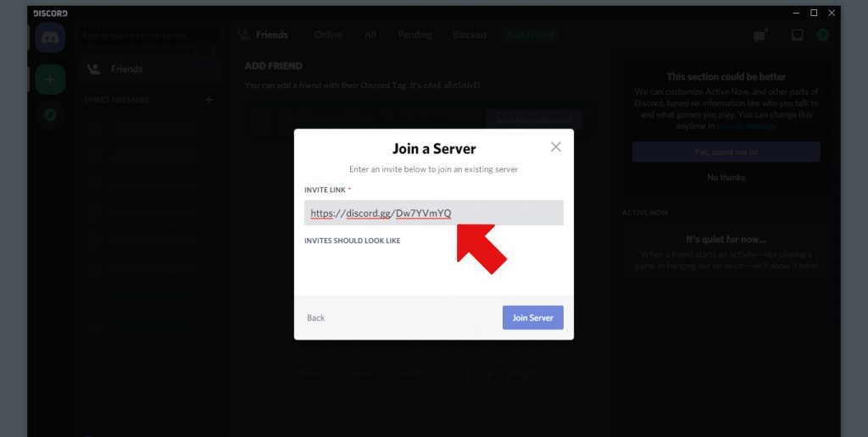Click Yes, count me in! button
868x437 pixels.
(726, 152)
